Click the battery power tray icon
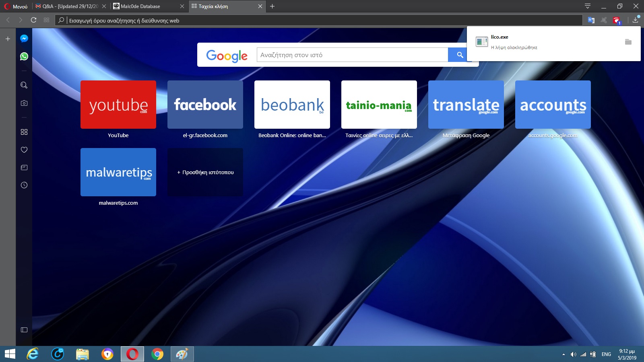Image resolution: width=644 pixels, height=362 pixels. point(593,354)
